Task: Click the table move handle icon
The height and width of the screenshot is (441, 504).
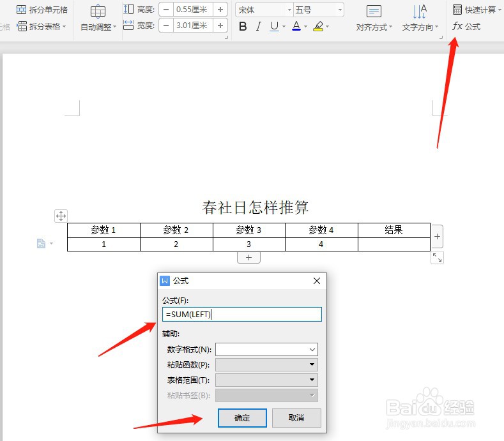Action: 61,216
